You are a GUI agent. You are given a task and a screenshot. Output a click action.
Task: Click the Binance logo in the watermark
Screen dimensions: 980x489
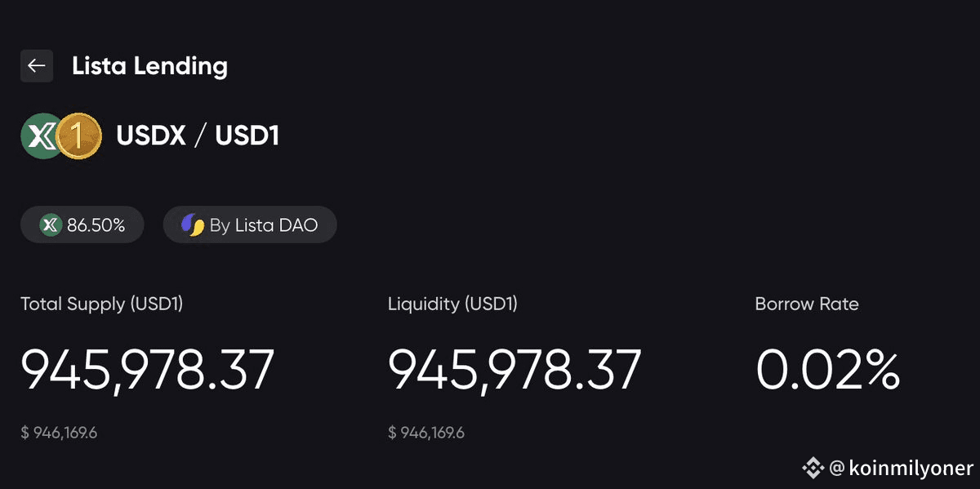[x=813, y=468]
